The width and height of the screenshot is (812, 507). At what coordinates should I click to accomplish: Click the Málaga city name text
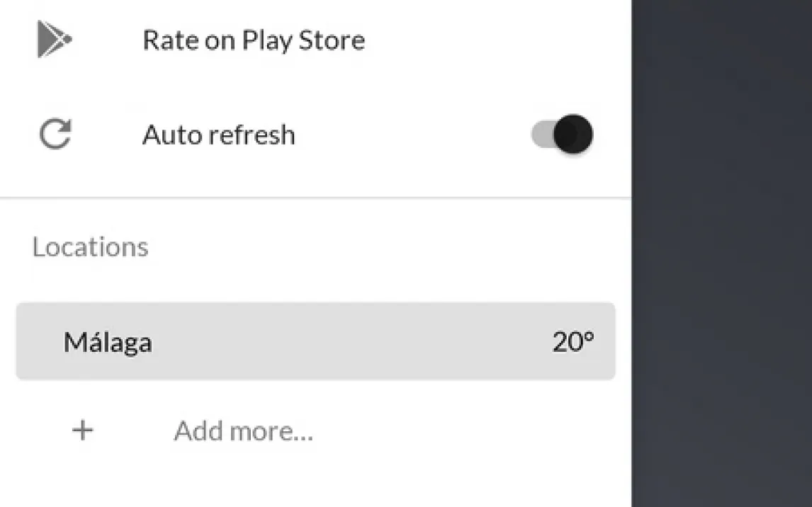[x=108, y=343]
